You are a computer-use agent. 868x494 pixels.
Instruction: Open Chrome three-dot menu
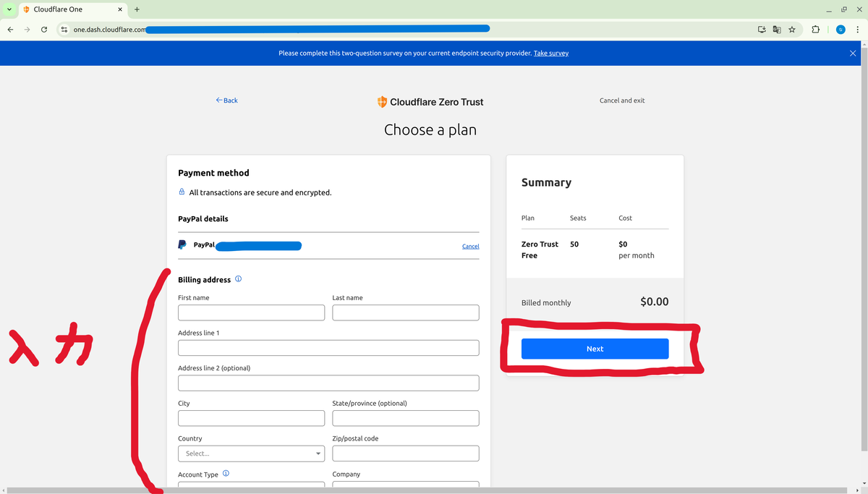coord(857,30)
